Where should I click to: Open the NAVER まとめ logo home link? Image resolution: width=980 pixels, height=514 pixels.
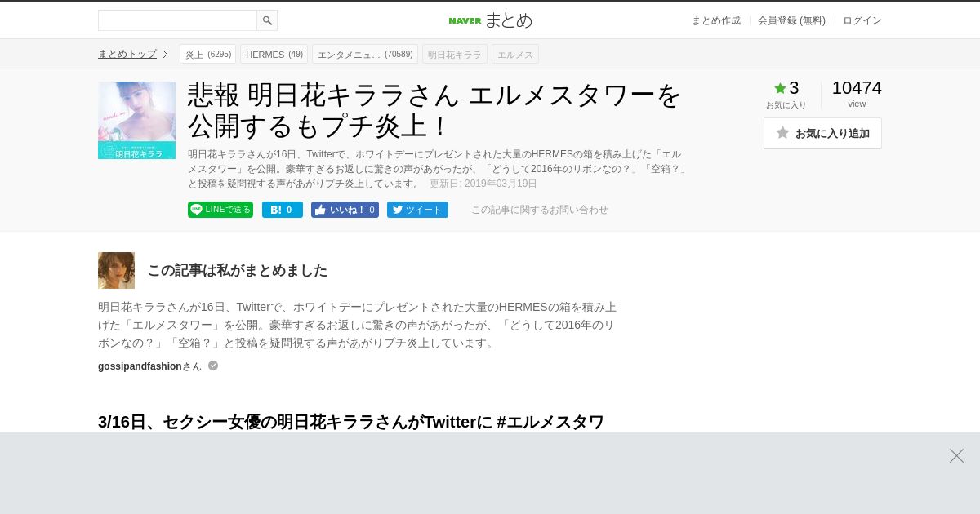point(490,20)
